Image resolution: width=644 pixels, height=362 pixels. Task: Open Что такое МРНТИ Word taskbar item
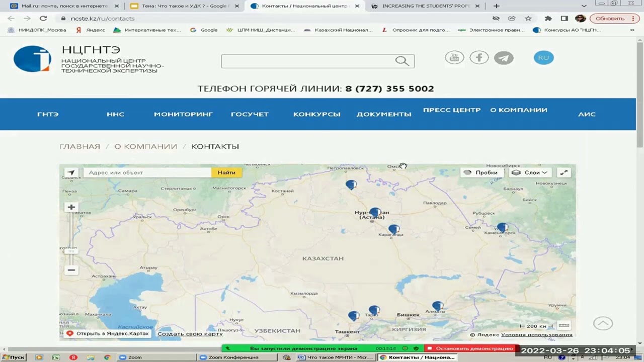tap(335, 357)
